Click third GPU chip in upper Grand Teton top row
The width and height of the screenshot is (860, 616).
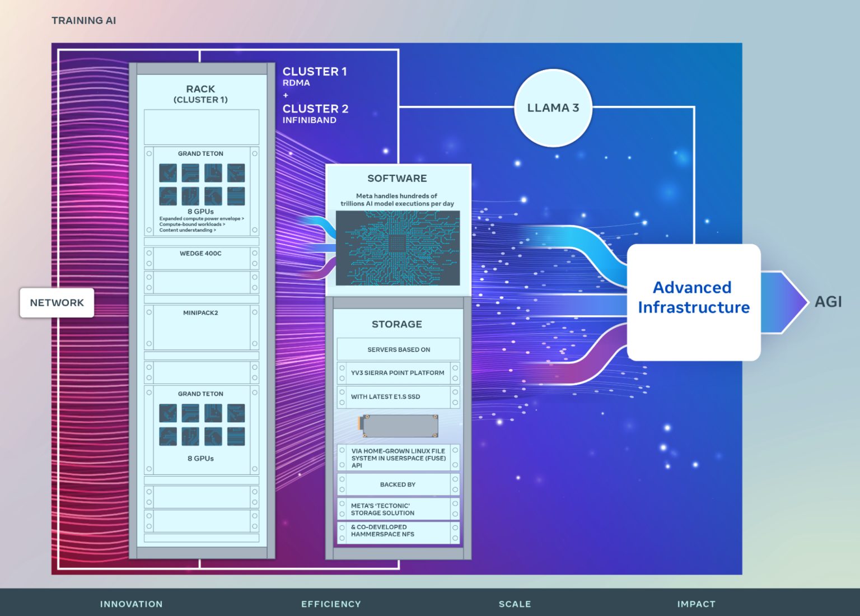pyautogui.click(x=213, y=173)
